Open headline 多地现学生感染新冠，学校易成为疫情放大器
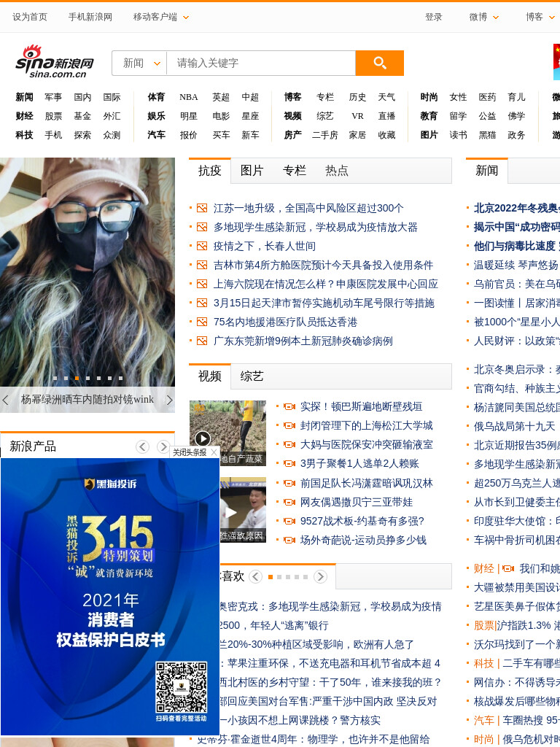Viewport: 560px width, 747px height. coord(315,228)
